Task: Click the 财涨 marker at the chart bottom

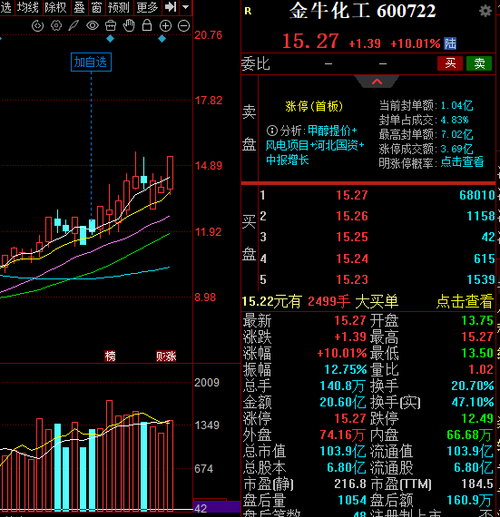Action: [x=166, y=356]
